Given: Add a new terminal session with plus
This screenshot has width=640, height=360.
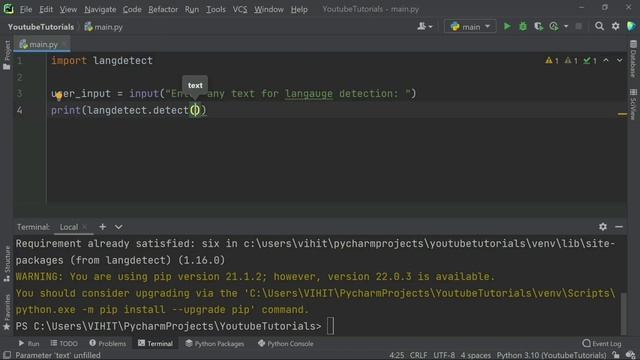Looking at the screenshot, I should [102, 227].
